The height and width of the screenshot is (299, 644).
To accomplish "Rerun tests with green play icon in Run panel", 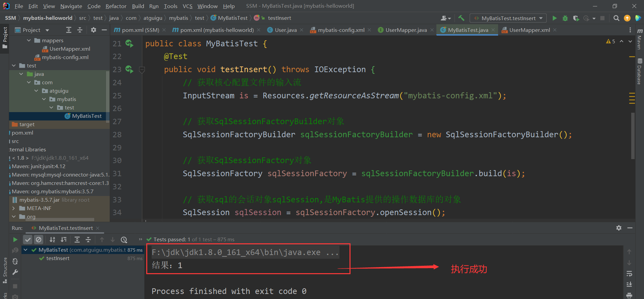I will (15, 240).
